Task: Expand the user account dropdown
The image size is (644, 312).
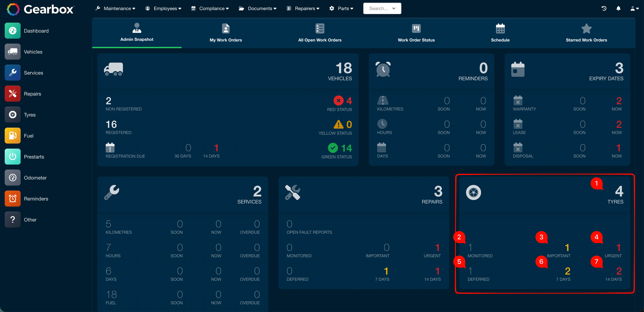Action: pyautogui.click(x=634, y=9)
